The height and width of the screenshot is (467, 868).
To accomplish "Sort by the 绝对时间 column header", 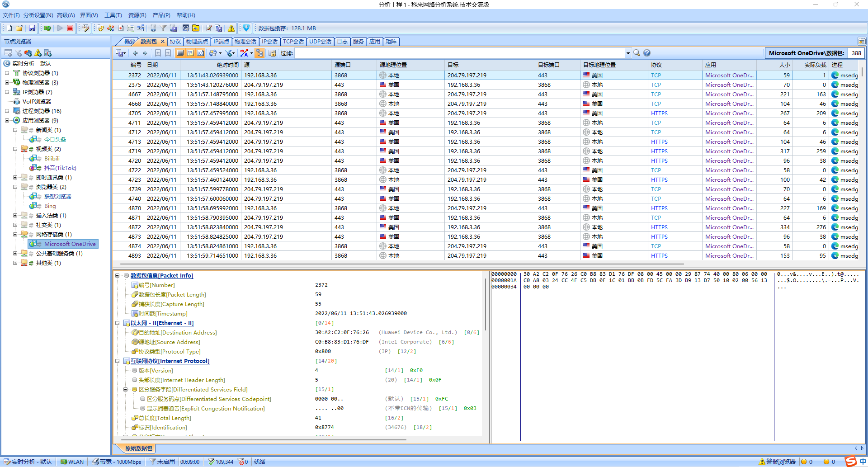I will pos(210,65).
